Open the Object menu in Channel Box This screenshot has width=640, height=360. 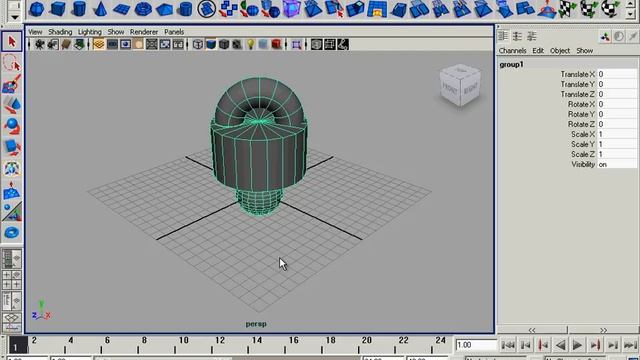560,51
